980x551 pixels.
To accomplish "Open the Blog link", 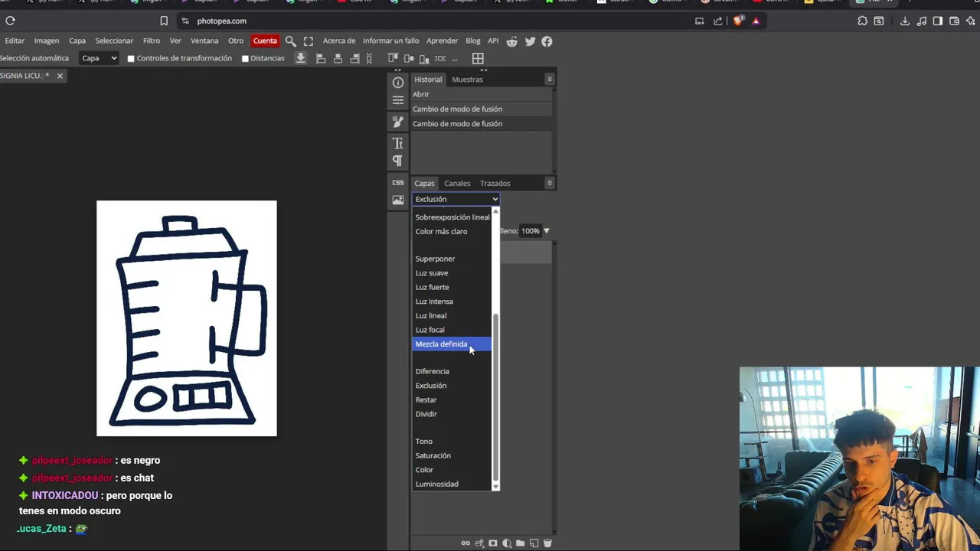I will point(473,41).
